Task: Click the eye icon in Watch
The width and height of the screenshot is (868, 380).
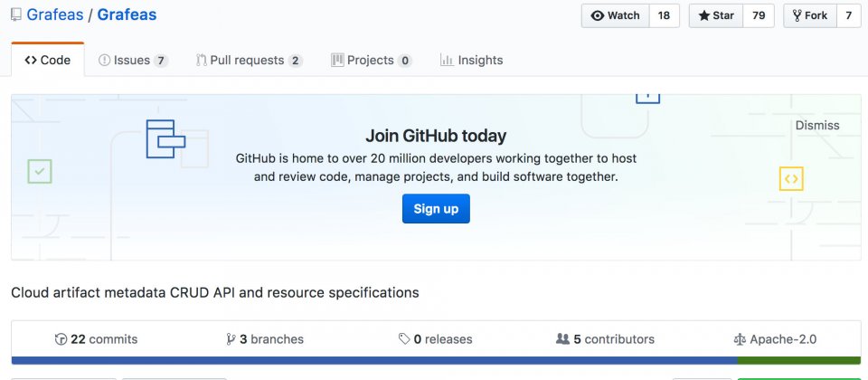Action: (598, 15)
